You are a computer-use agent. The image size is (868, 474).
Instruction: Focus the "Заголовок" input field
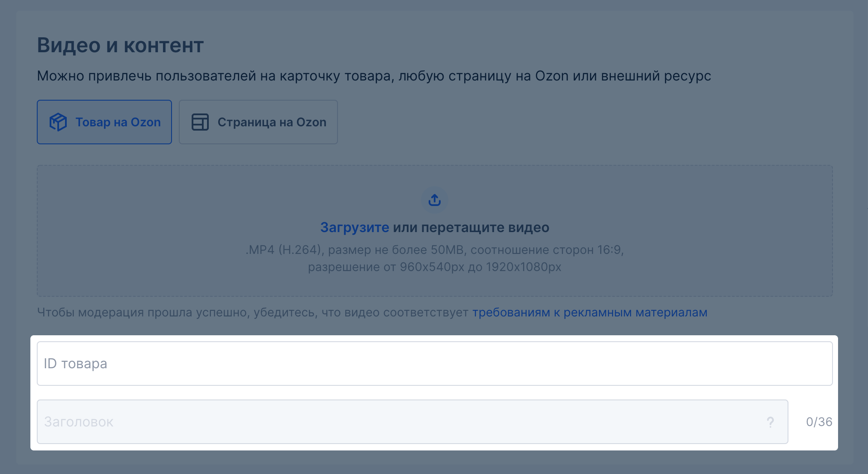[412, 422]
